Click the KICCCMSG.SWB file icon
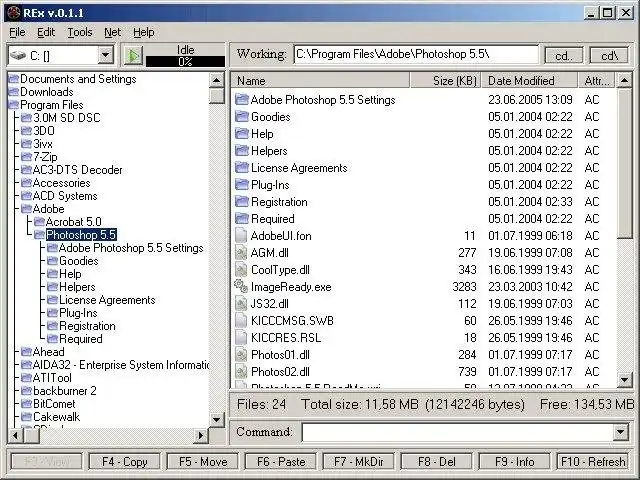This screenshot has height=480, width=640. [241, 321]
